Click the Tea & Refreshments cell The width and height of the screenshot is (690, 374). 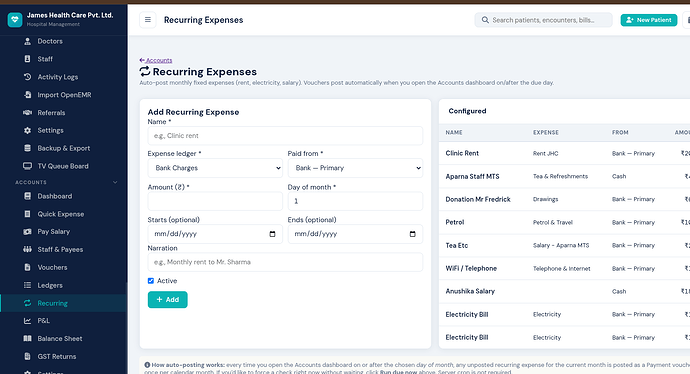[x=560, y=176]
